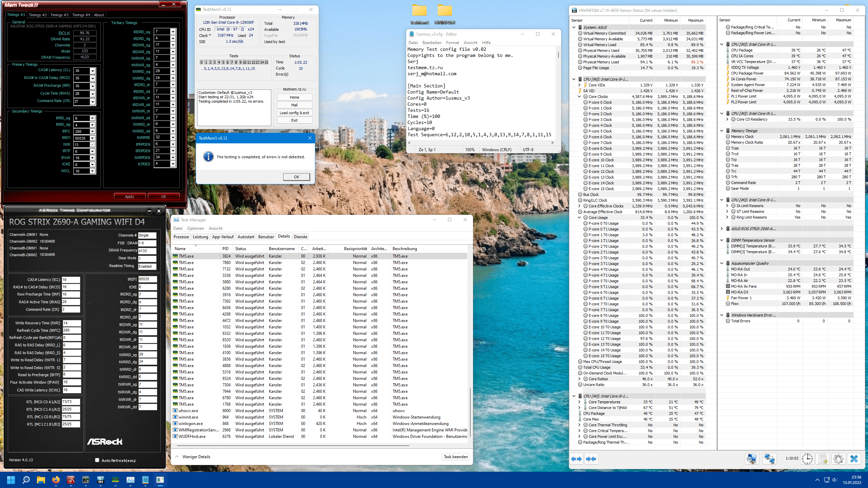This screenshot has width=868, height=488.
Task: Show hidden system tray icons chevron
Action: point(817,480)
